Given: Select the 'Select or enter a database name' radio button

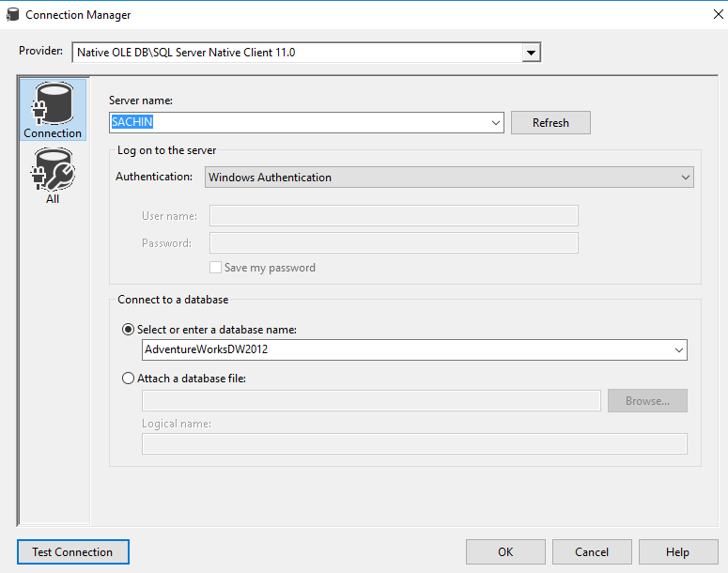Looking at the screenshot, I should click(129, 329).
